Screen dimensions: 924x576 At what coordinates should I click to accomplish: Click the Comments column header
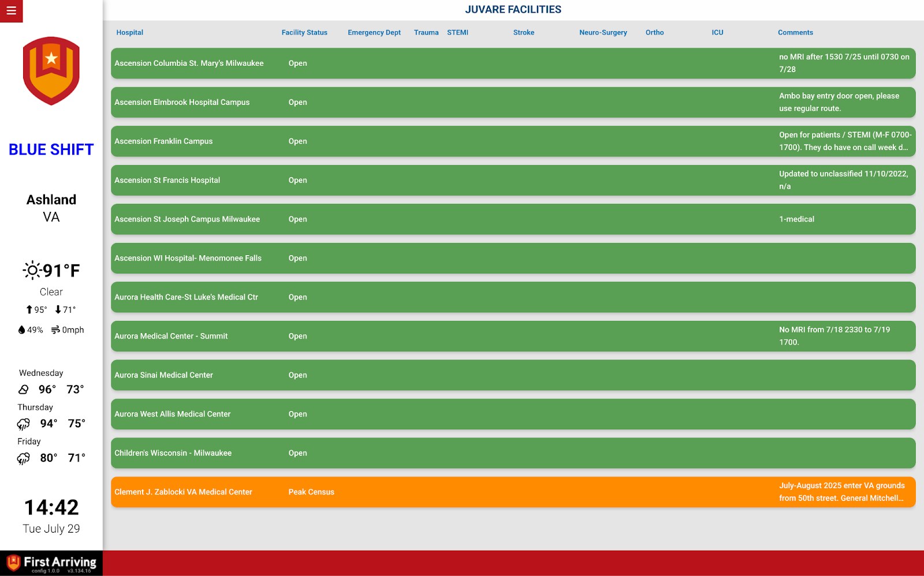[795, 33]
